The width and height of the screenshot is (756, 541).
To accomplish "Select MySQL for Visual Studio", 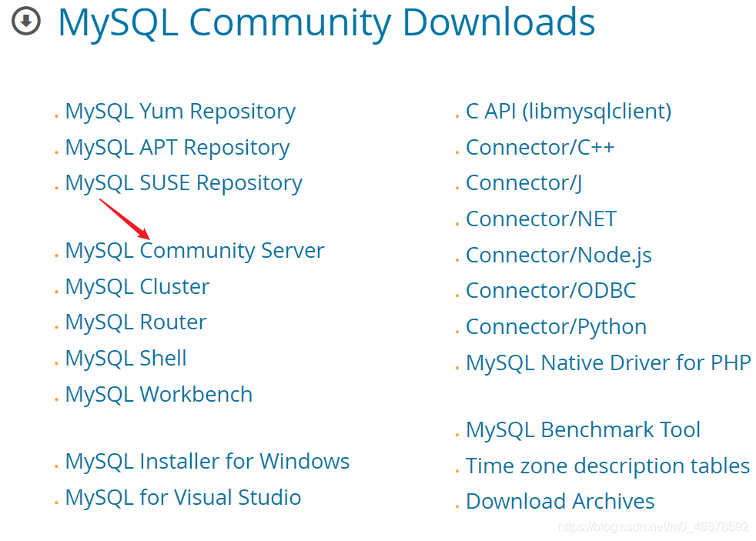I will pyautogui.click(x=183, y=498).
